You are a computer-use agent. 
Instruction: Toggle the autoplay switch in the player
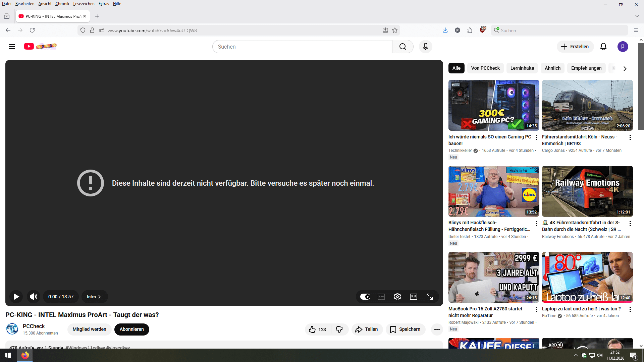point(365,297)
